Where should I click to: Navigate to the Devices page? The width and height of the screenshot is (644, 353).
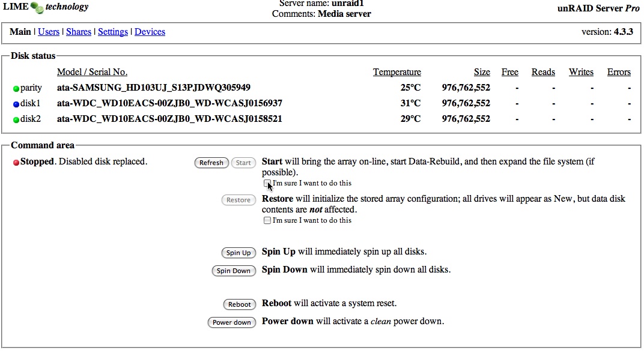[x=150, y=32]
